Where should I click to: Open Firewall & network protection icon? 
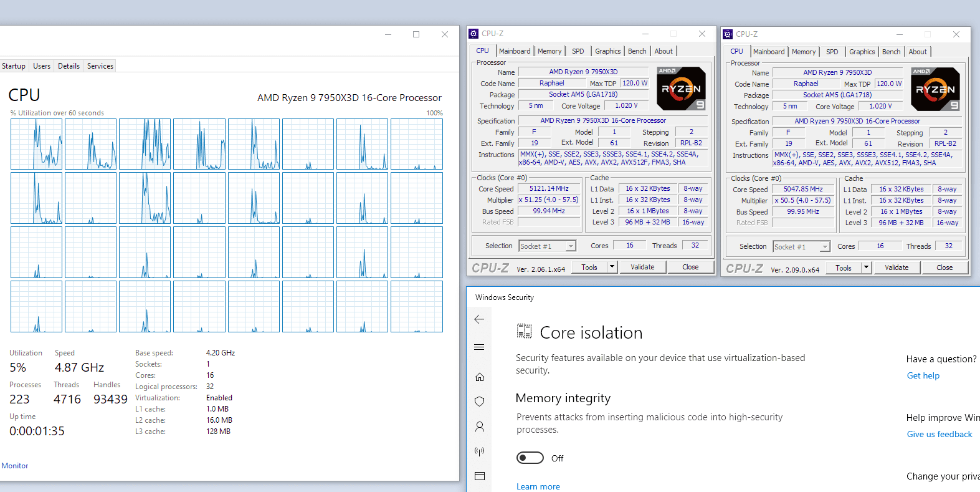pyautogui.click(x=480, y=451)
